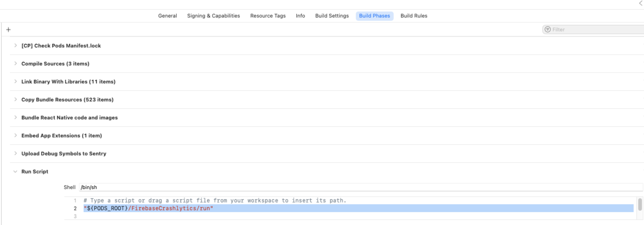Click the filter icon in the search field

(547, 29)
